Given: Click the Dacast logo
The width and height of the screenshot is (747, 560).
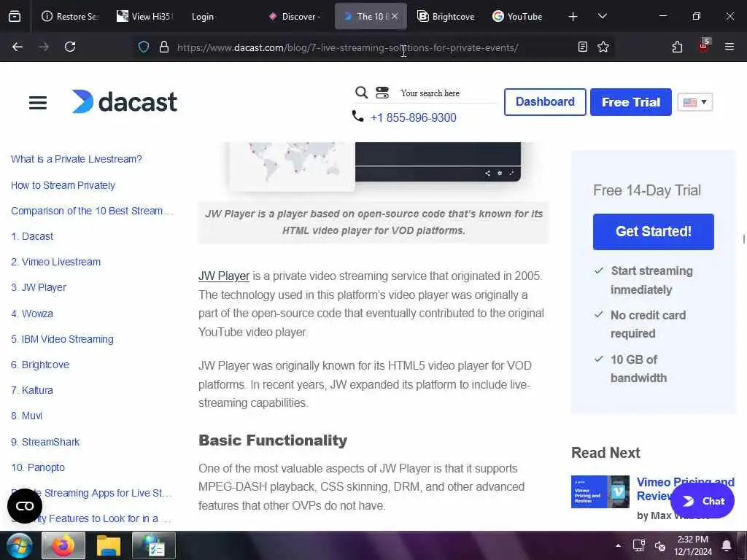Looking at the screenshot, I should [x=124, y=102].
